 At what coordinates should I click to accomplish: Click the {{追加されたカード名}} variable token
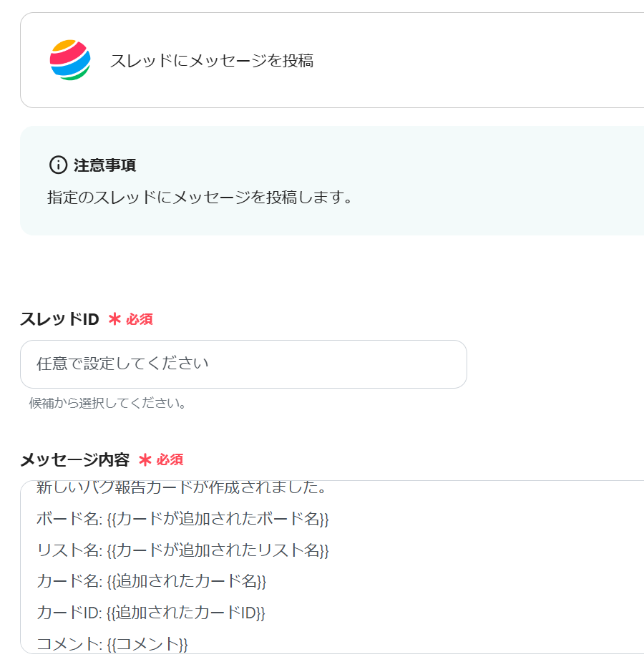[x=186, y=581]
